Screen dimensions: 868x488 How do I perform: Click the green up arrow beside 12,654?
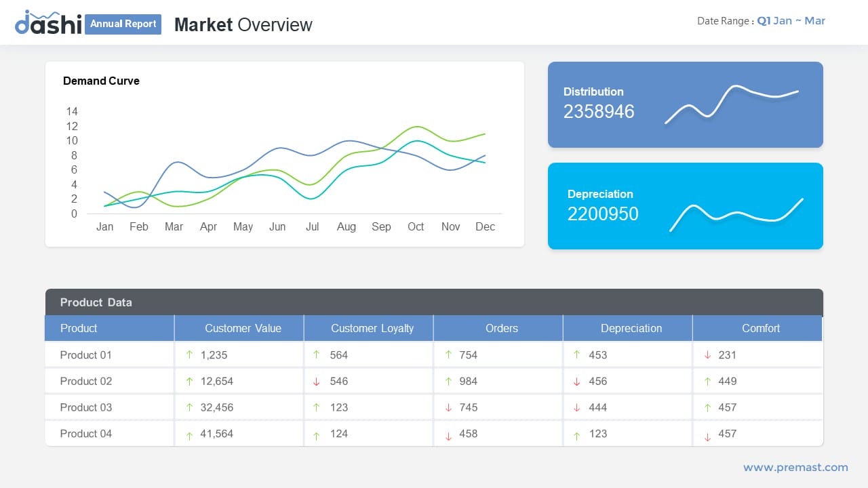coord(189,382)
